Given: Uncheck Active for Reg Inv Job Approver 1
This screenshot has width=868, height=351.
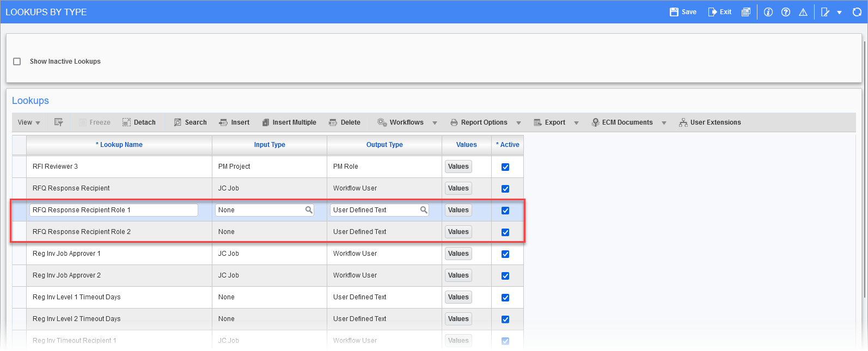Looking at the screenshot, I should [x=505, y=254].
